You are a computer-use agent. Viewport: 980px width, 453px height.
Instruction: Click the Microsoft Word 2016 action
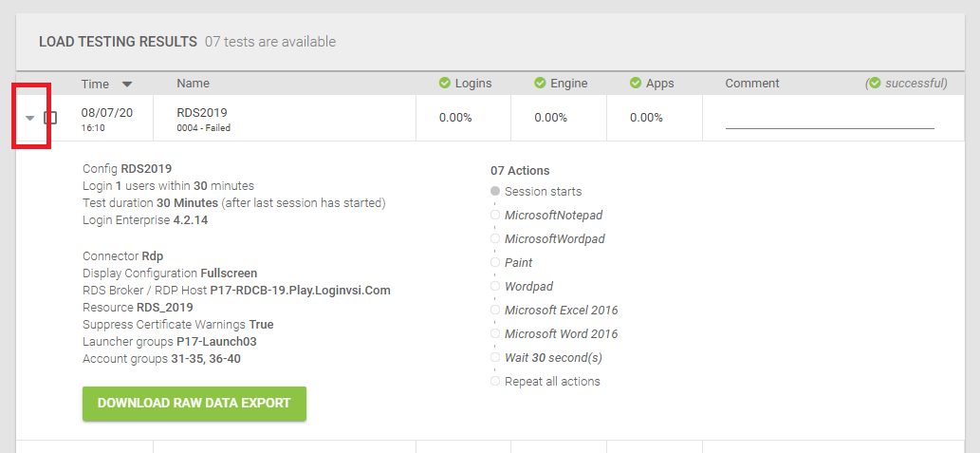[562, 334]
